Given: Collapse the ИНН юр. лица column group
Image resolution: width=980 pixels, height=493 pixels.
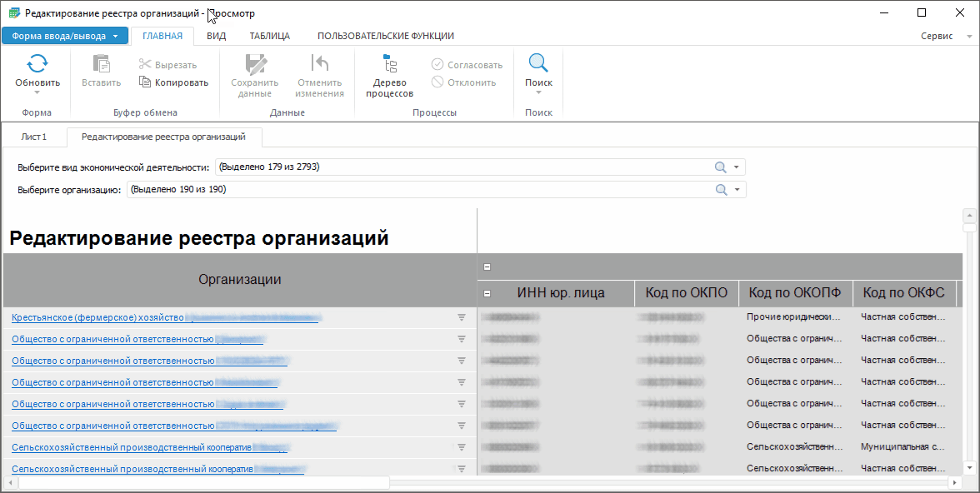Looking at the screenshot, I should coord(487,293).
